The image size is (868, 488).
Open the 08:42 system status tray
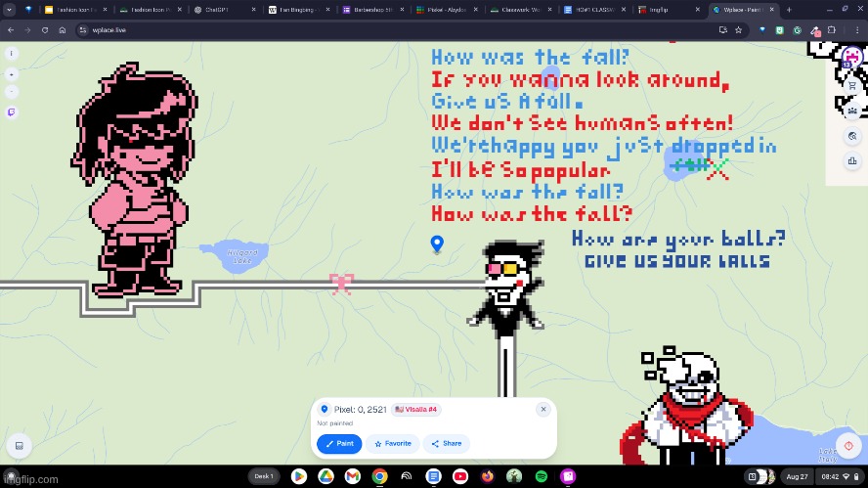pos(841,476)
